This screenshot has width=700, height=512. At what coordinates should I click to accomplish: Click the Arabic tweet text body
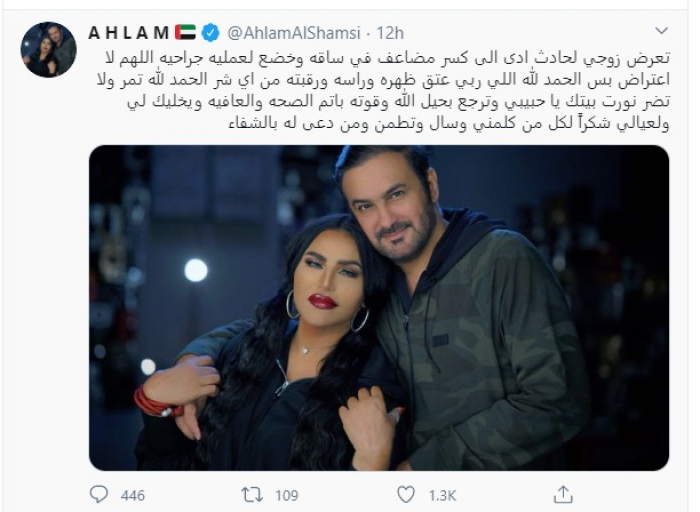(x=383, y=91)
